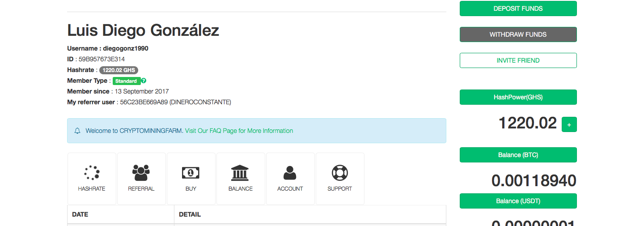Click the Balance (USDT) header bar
The height and width of the screenshot is (226, 644).
(x=518, y=201)
